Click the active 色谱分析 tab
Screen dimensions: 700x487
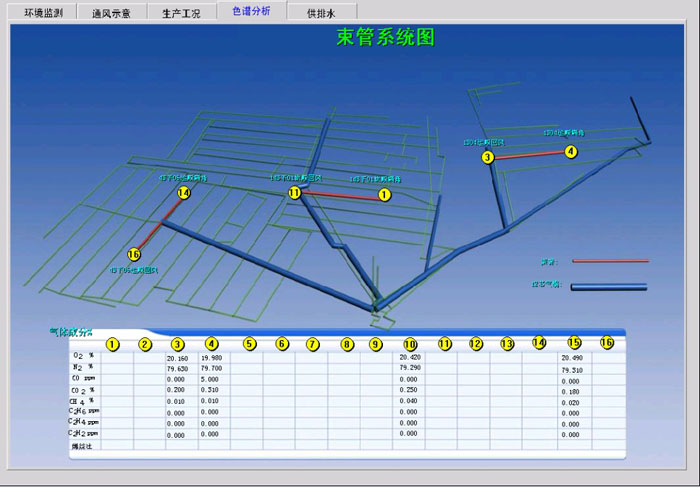tap(250, 12)
